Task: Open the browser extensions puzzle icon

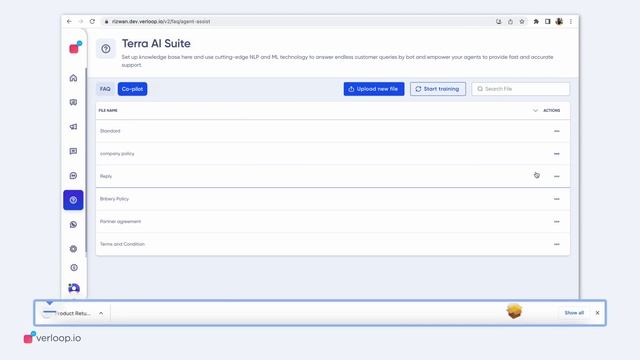Action: point(536,22)
